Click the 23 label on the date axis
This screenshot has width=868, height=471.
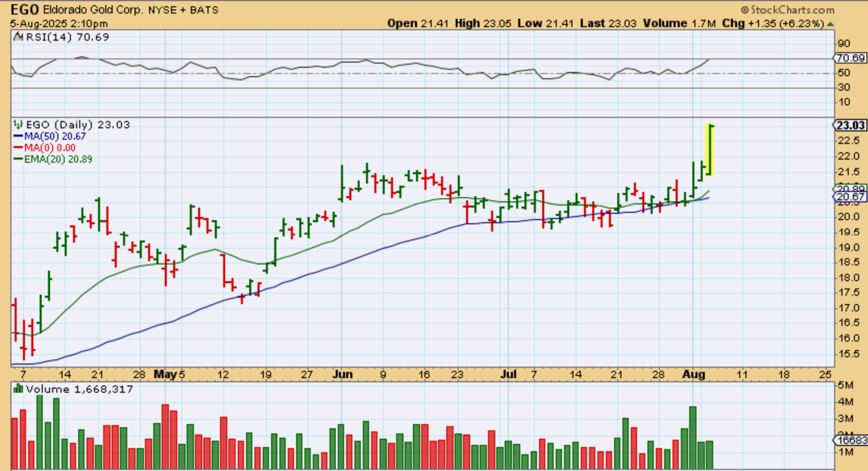point(457,375)
